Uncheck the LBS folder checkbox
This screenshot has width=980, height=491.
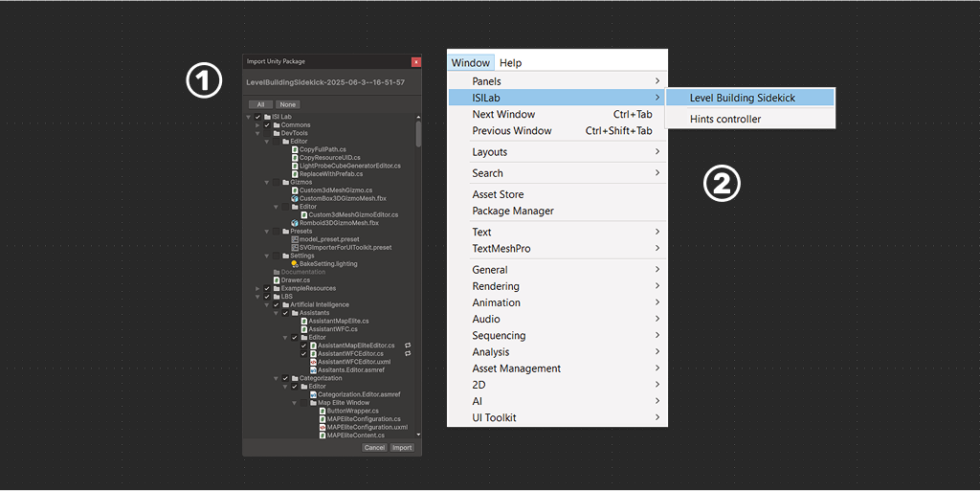pos(267,296)
